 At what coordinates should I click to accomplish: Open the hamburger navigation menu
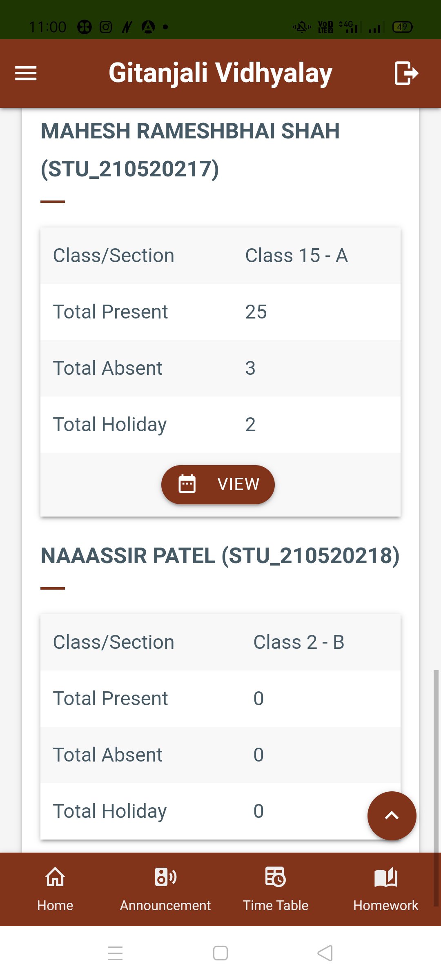click(26, 73)
